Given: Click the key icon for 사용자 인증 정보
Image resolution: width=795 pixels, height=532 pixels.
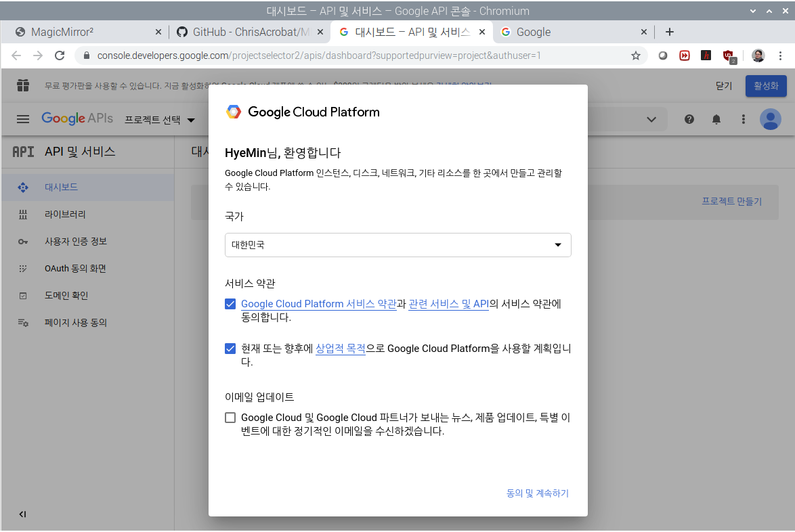Looking at the screenshot, I should pos(23,242).
